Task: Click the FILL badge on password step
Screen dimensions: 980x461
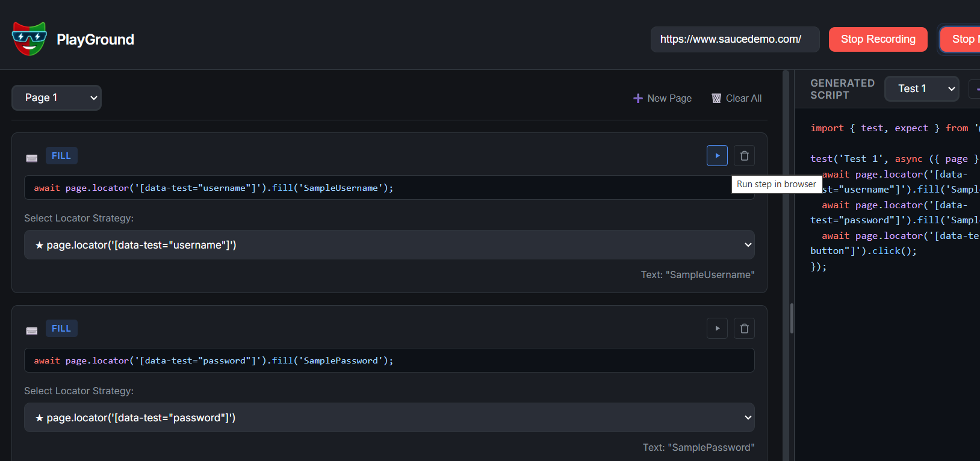Action: tap(61, 329)
